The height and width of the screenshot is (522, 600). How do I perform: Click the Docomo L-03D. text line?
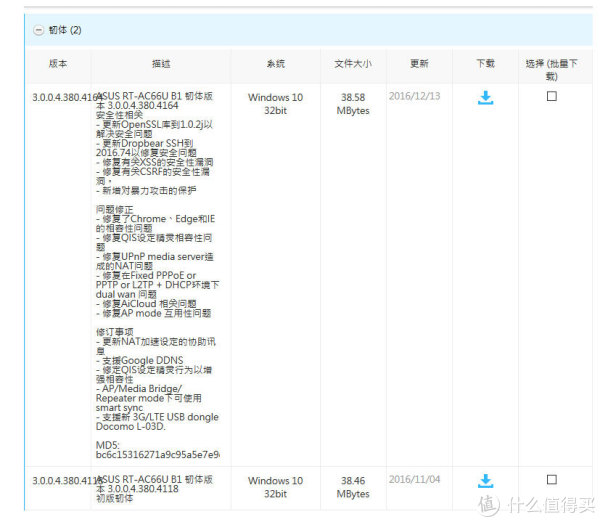click(x=130, y=426)
